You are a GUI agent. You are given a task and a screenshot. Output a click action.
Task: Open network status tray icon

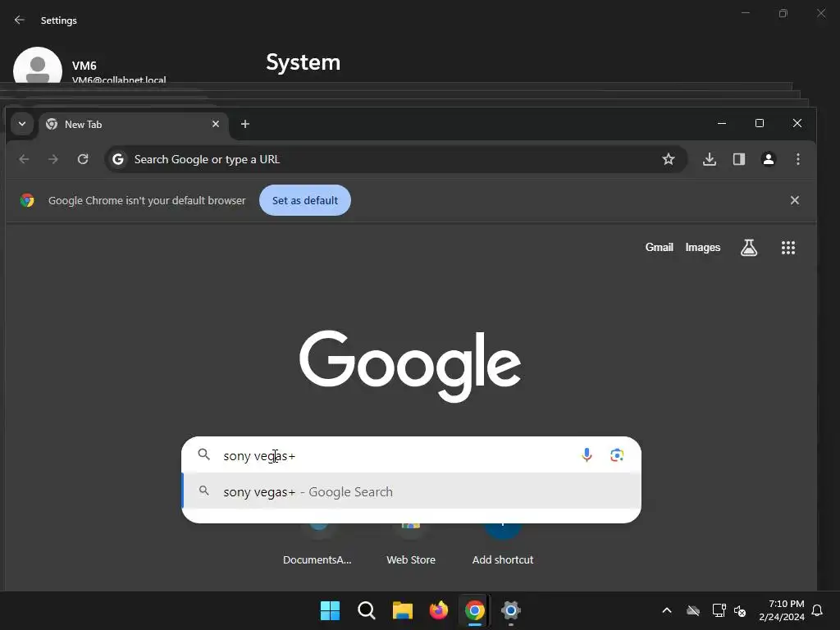click(x=719, y=610)
